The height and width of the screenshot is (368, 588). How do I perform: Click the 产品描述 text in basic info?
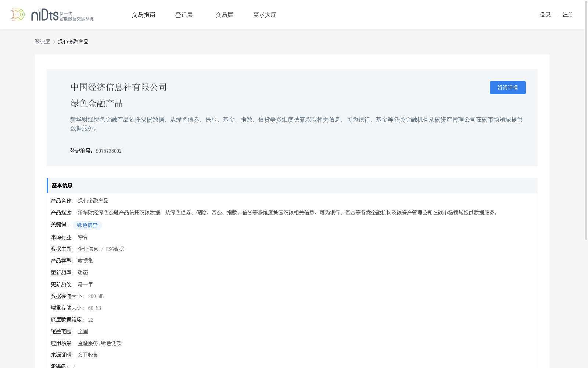pos(288,213)
